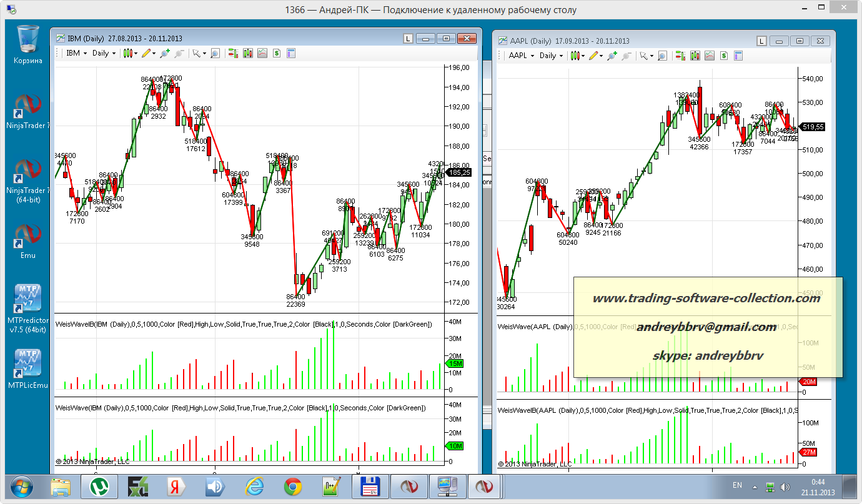
Task: Open NinjaTrader 7 (64-bit) desktop shortcut
Action: click(x=27, y=178)
